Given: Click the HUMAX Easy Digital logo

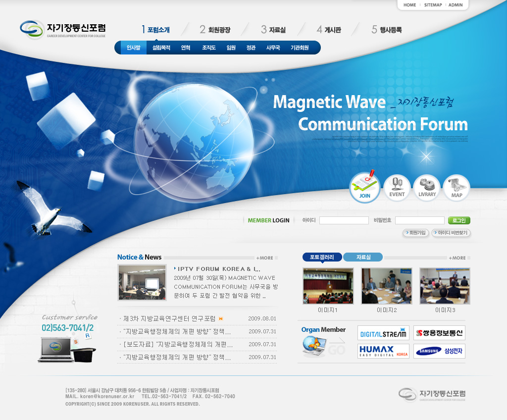Looking at the screenshot, I should 383,351.
